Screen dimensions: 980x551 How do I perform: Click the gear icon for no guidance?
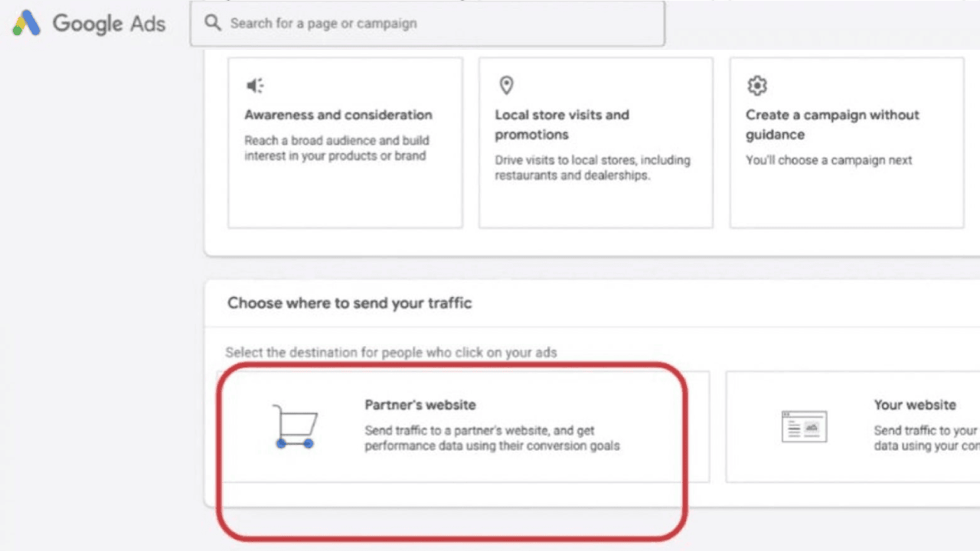757,85
